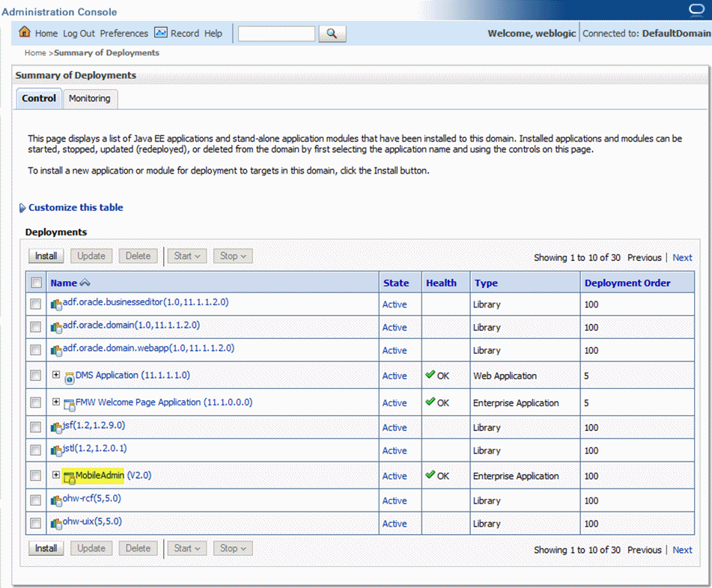Click the library icon for adf.oracle.domain.webapp

click(x=56, y=350)
